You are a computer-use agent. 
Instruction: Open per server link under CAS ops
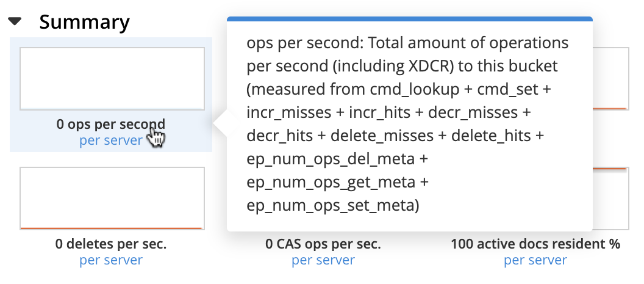(323, 260)
